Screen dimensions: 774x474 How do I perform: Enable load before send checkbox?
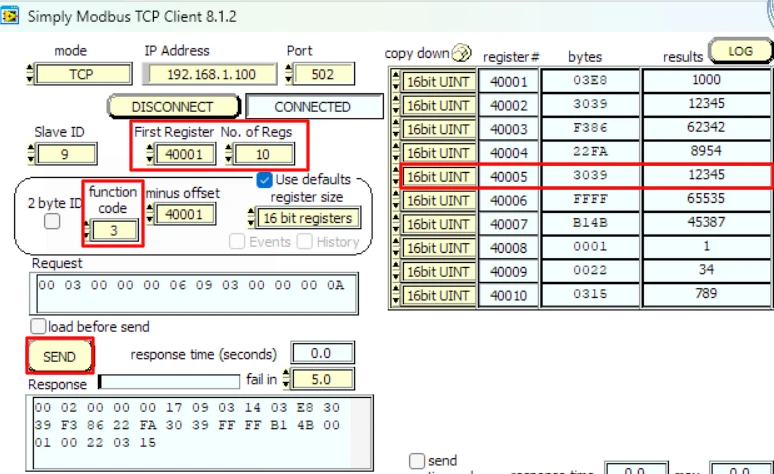pyautogui.click(x=38, y=326)
